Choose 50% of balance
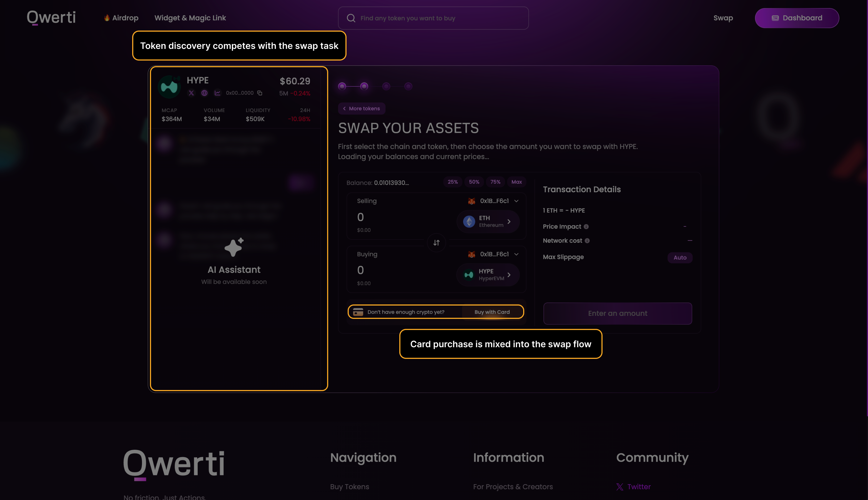The image size is (868, 500). point(474,182)
